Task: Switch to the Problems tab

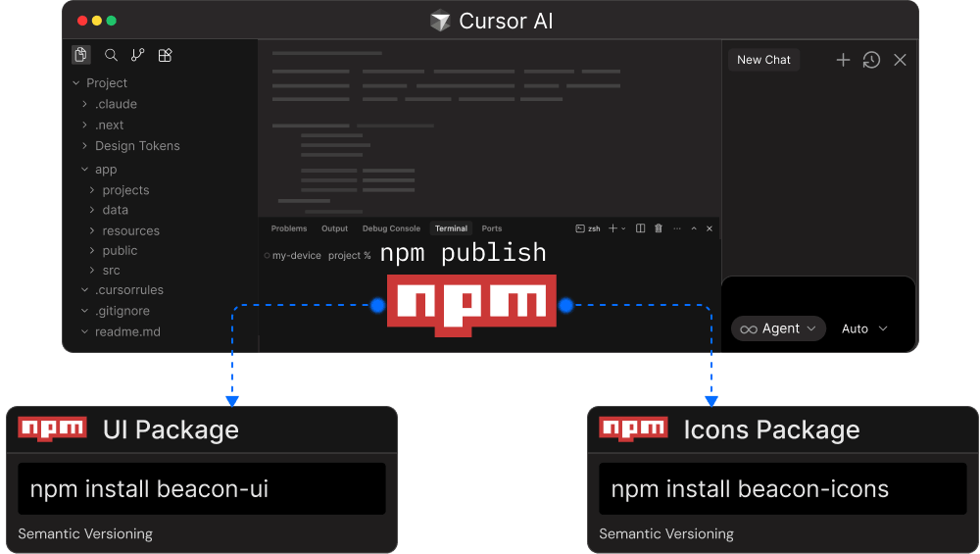Action: pos(289,228)
